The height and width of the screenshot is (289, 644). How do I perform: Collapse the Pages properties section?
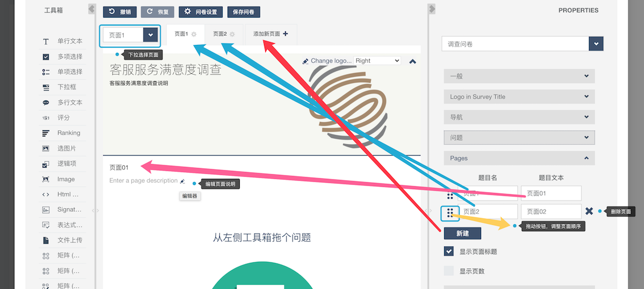click(x=519, y=158)
